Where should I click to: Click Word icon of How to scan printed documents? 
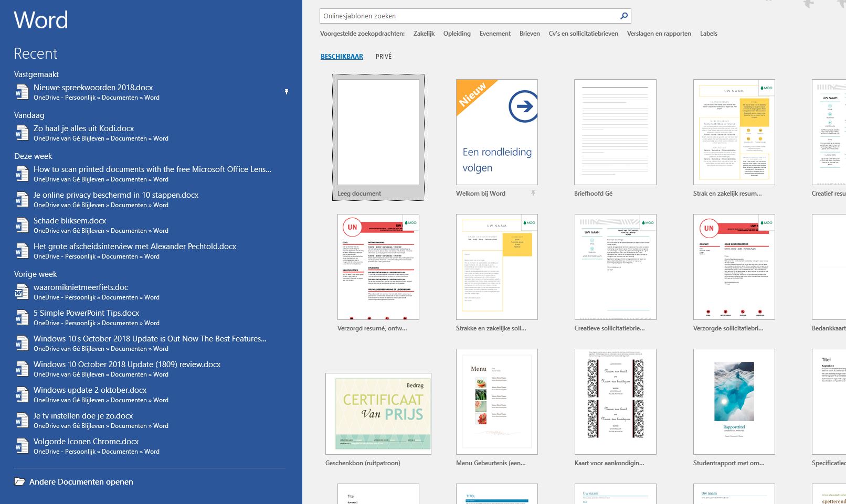22,174
